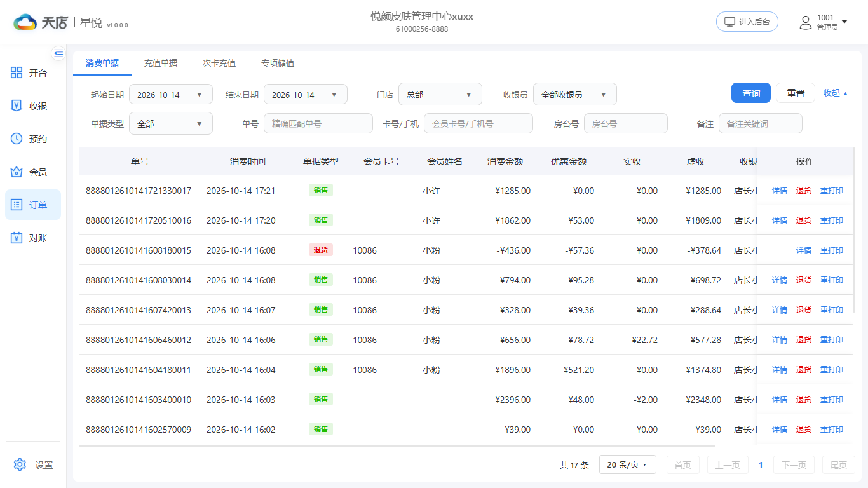
Task: Open the 专项储值 tab
Action: pyautogui.click(x=278, y=63)
